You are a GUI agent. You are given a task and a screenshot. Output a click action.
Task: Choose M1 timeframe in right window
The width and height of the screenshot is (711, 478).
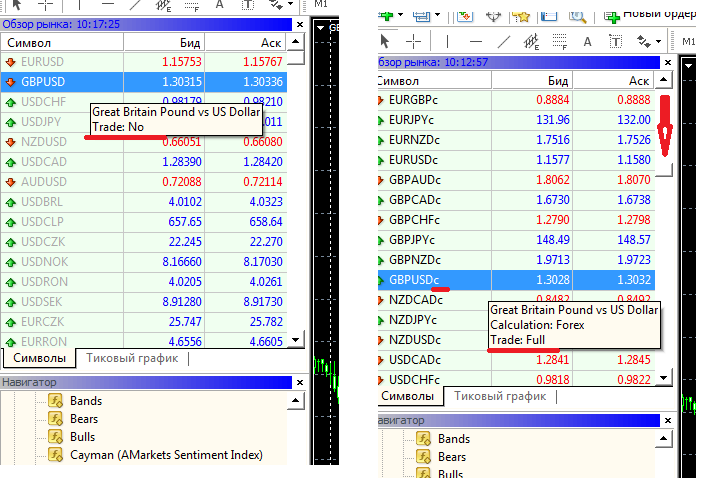click(688, 42)
